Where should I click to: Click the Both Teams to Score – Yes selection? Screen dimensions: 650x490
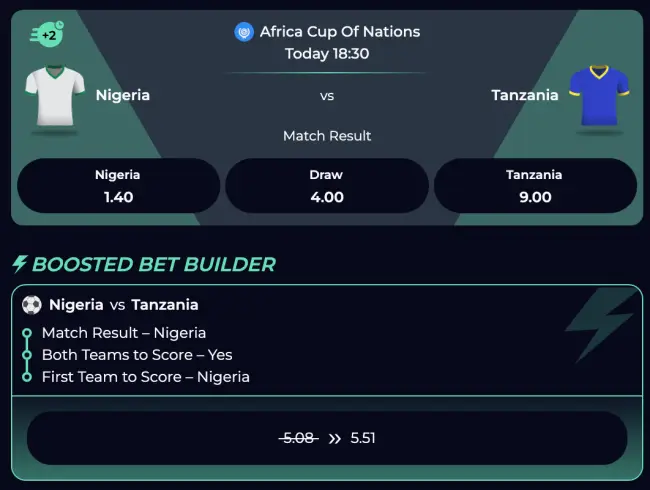136,354
